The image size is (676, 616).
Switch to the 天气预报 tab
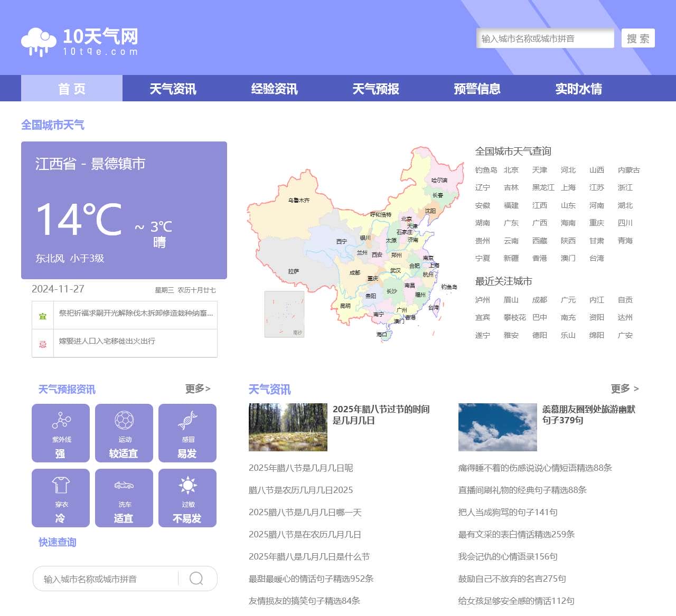pyautogui.click(x=376, y=88)
